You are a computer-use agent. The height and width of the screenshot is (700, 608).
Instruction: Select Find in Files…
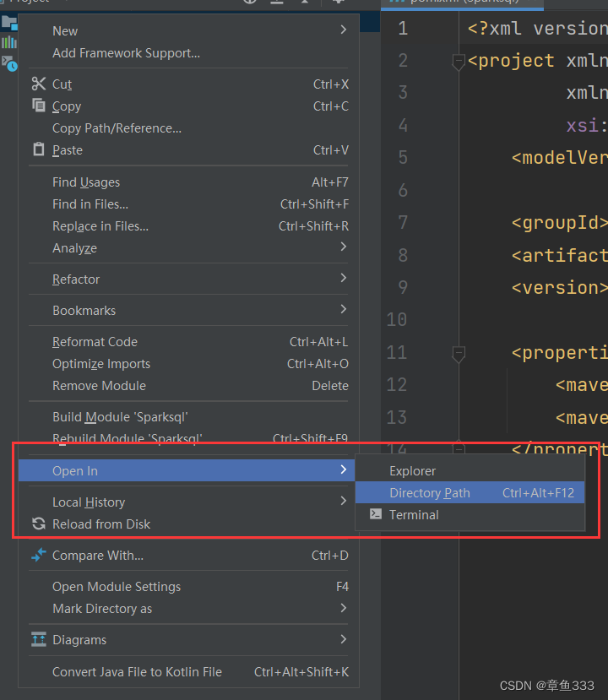(x=188, y=204)
